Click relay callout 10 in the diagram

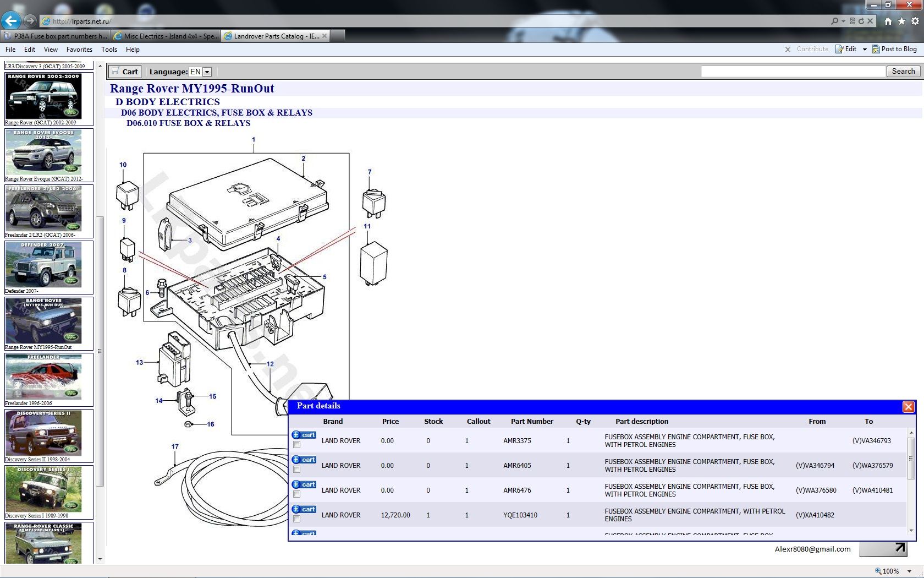(x=123, y=165)
